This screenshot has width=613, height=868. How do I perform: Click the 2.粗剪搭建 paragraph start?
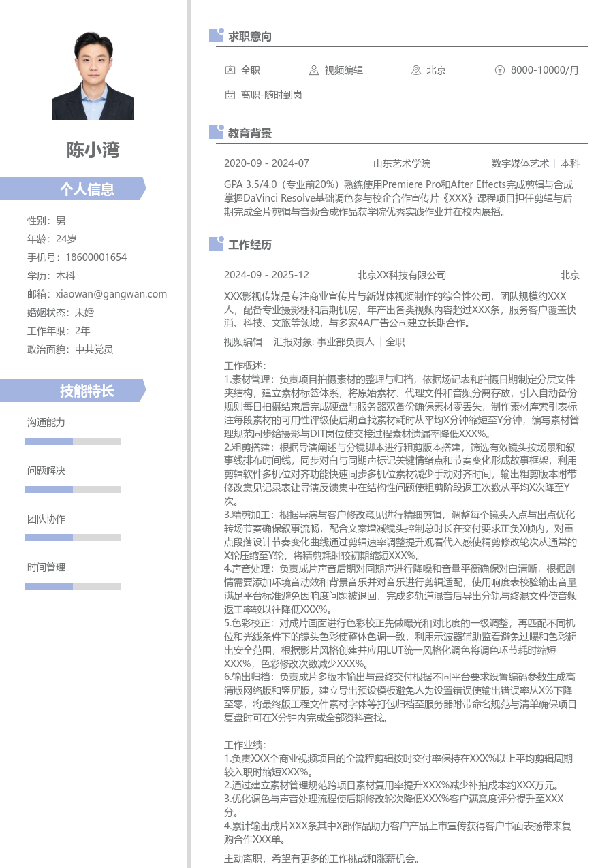tap(248, 447)
